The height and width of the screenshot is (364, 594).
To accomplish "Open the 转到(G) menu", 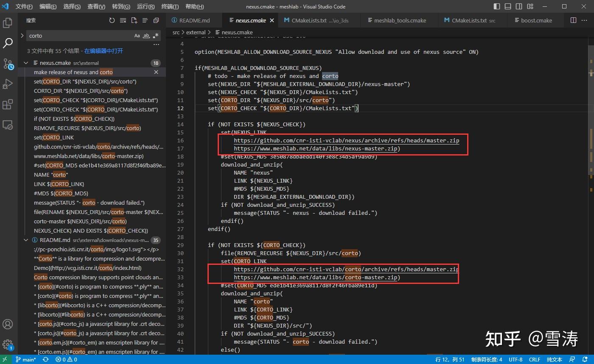I will pyautogui.click(x=121, y=6).
